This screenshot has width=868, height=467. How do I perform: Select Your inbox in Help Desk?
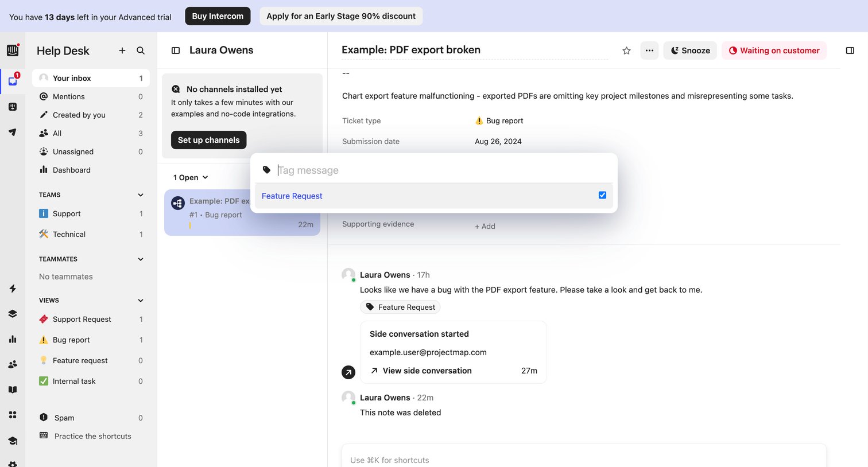[91, 78]
